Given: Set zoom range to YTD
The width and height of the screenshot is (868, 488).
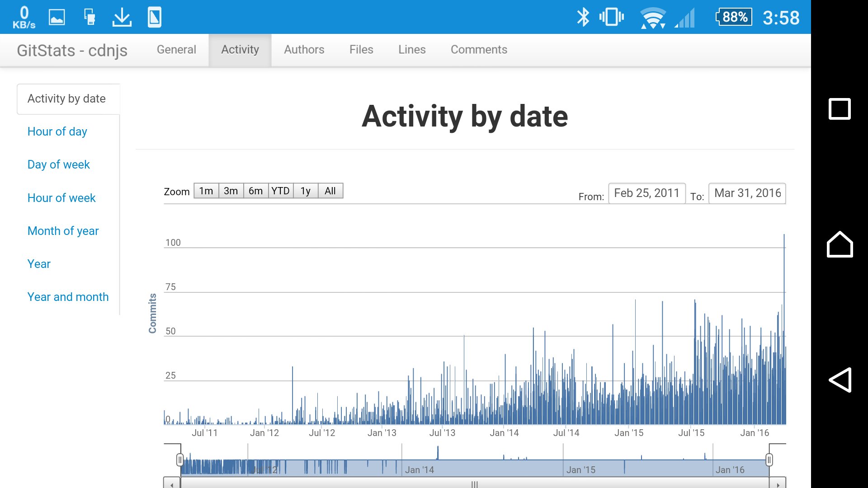Looking at the screenshot, I should 281,191.
